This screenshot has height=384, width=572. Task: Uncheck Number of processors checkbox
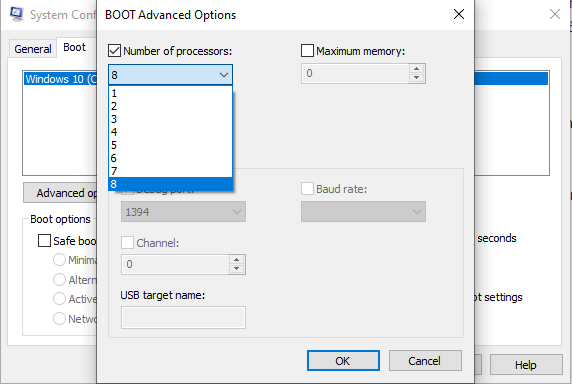(115, 51)
